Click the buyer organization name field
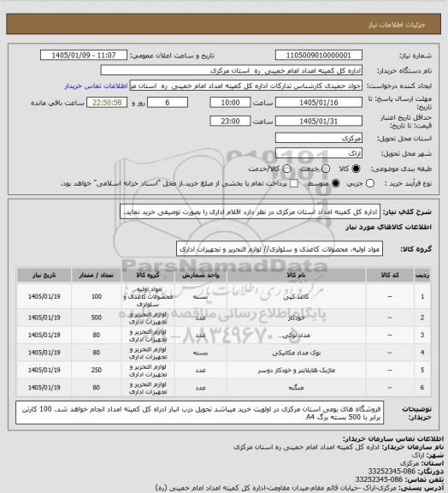The width and height of the screenshot is (448, 493). point(231,70)
